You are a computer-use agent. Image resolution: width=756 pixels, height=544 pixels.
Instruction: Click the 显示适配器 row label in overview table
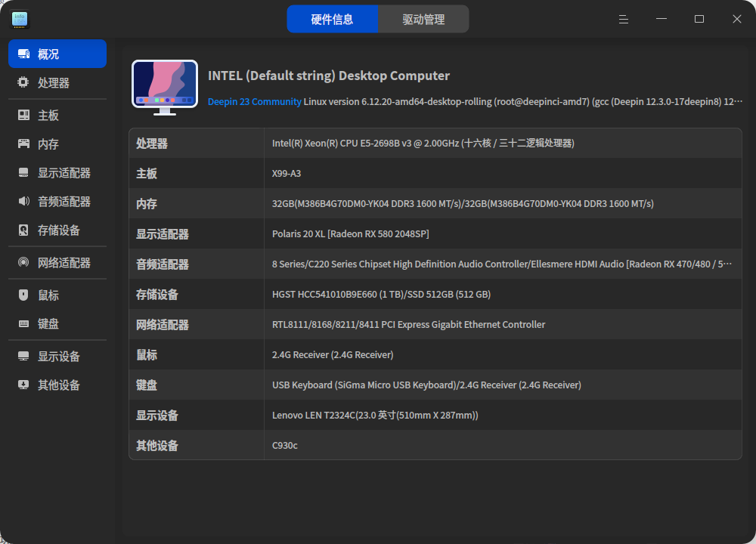pyautogui.click(x=163, y=234)
